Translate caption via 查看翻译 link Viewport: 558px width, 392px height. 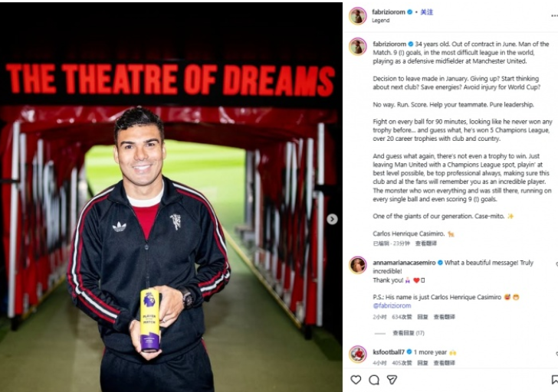click(x=425, y=243)
